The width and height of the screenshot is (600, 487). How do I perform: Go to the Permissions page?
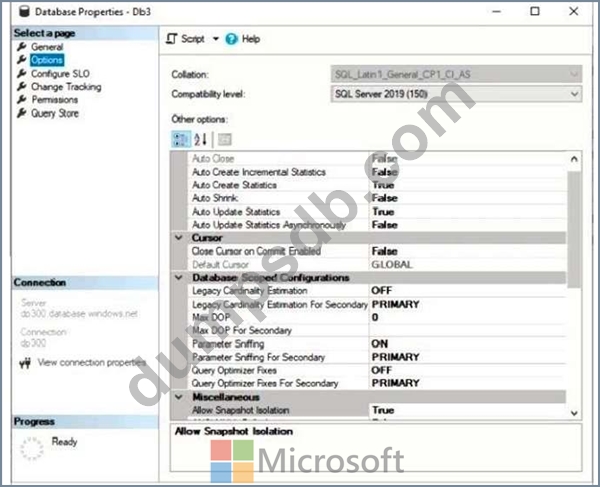click(x=54, y=100)
